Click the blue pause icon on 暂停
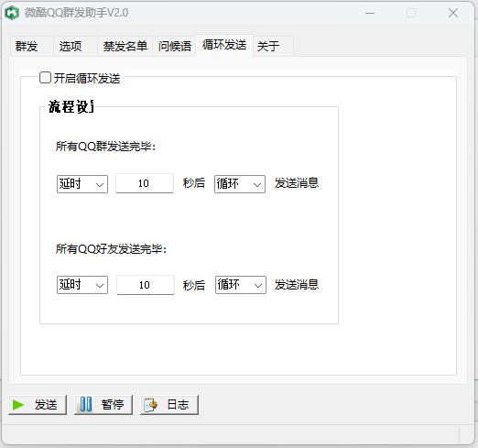Image resolution: width=478 pixels, height=448 pixels. click(86, 404)
